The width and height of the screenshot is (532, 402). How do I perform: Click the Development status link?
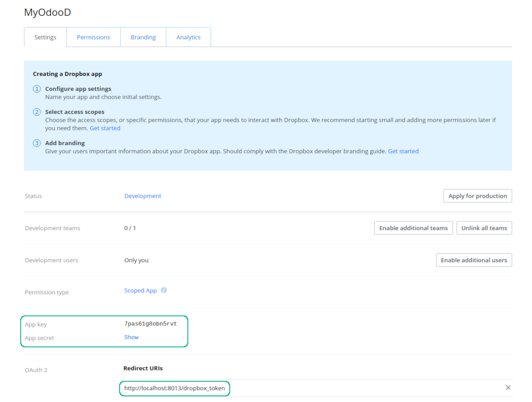click(143, 196)
